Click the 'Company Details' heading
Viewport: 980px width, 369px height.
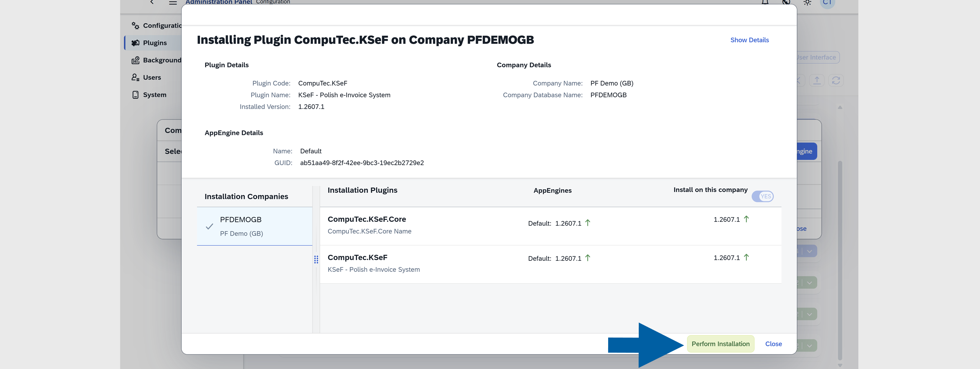click(x=524, y=65)
